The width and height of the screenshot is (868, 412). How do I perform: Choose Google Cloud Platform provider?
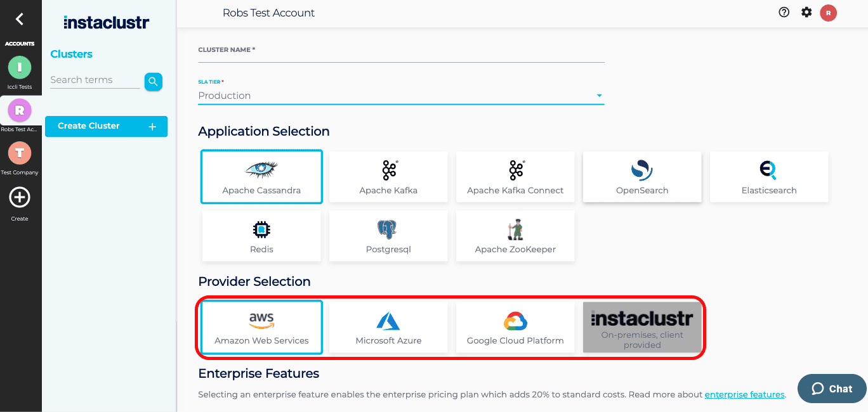[515, 327]
